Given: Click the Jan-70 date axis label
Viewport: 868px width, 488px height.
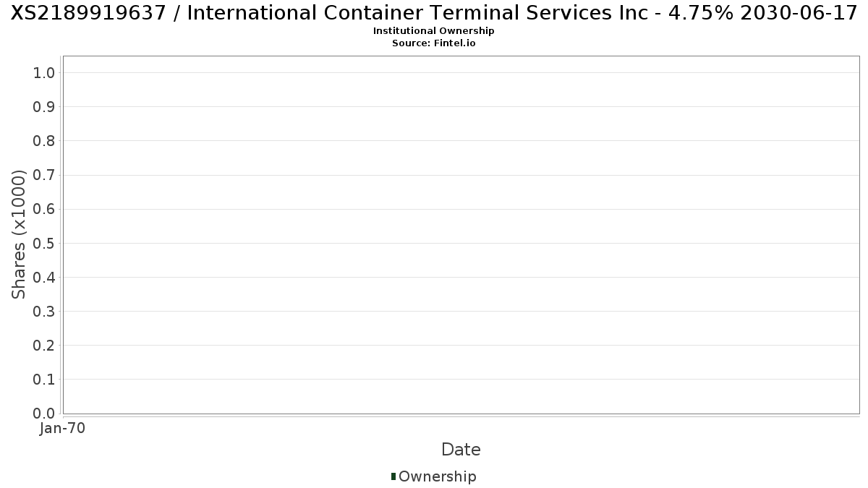Looking at the screenshot, I should [63, 429].
